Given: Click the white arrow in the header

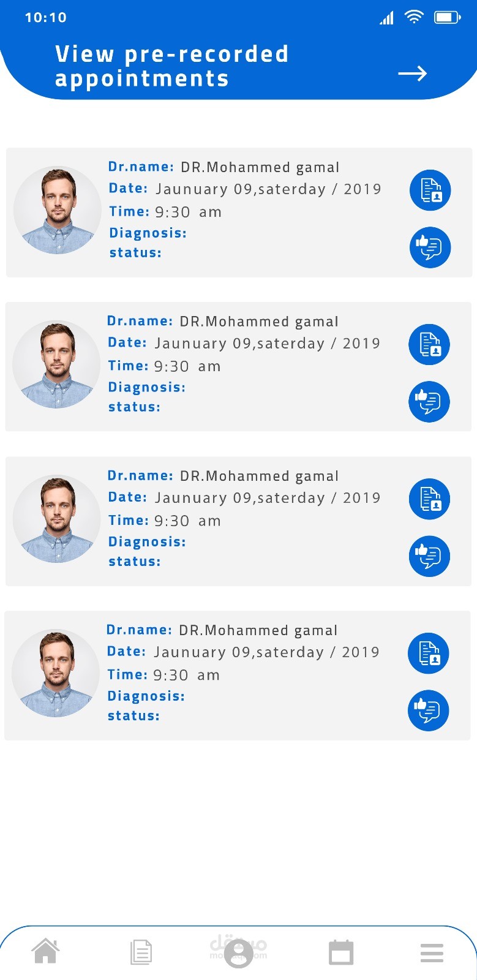Looking at the screenshot, I should point(412,74).
